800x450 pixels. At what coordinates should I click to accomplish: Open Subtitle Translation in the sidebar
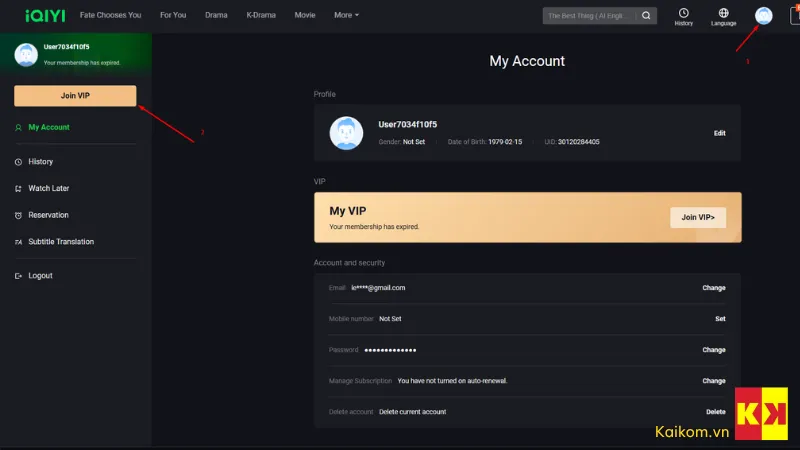(x=61, y=242)
